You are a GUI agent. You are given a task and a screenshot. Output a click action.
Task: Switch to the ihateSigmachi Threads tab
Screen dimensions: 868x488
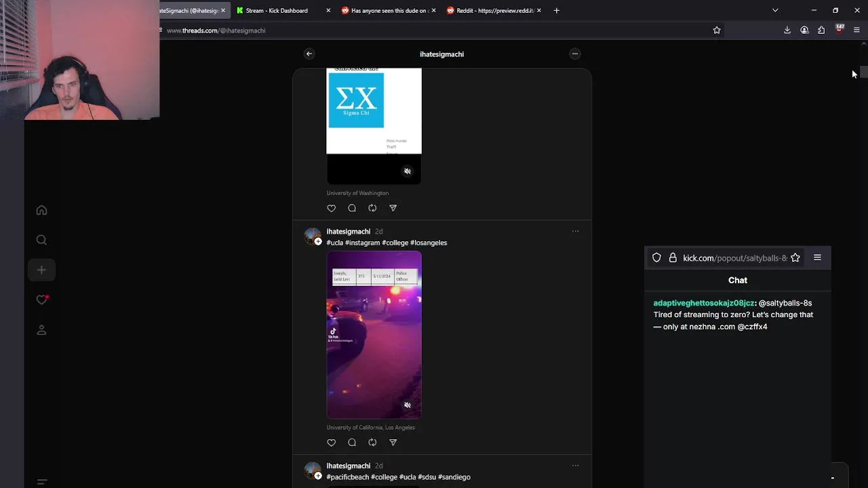click(x=189, y=10)
